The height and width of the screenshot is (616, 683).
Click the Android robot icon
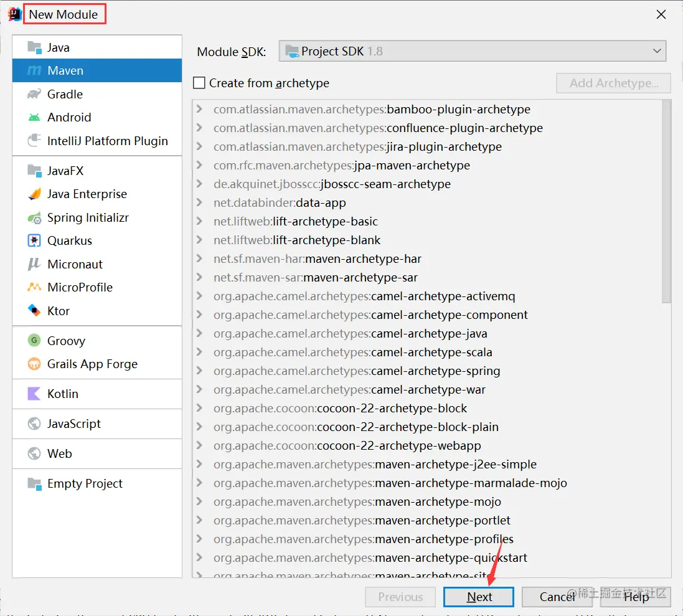[x=34, y=117]
